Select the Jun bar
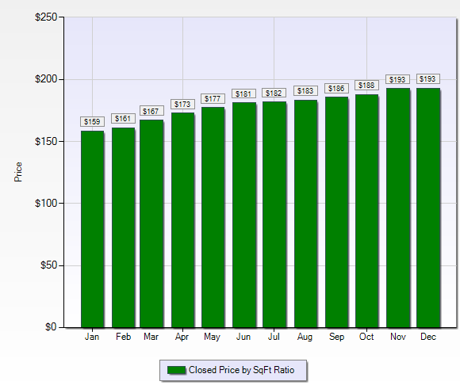The image size is (460, 389). click(244, 215)
